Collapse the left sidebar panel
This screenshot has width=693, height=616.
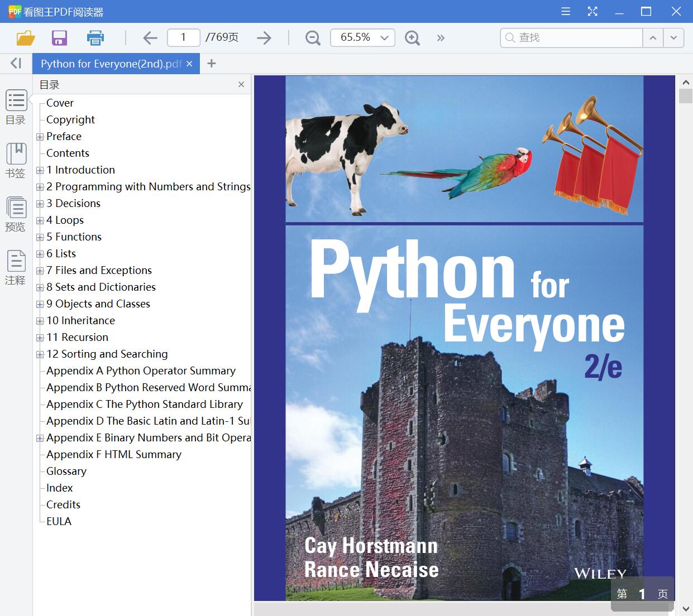coord(16,64)
